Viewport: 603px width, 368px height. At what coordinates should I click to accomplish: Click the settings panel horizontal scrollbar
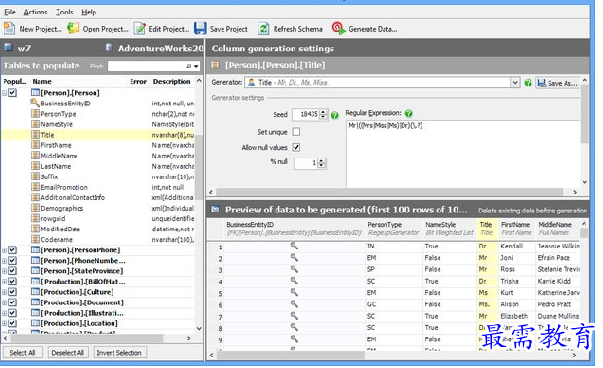(x=390, y=192)
